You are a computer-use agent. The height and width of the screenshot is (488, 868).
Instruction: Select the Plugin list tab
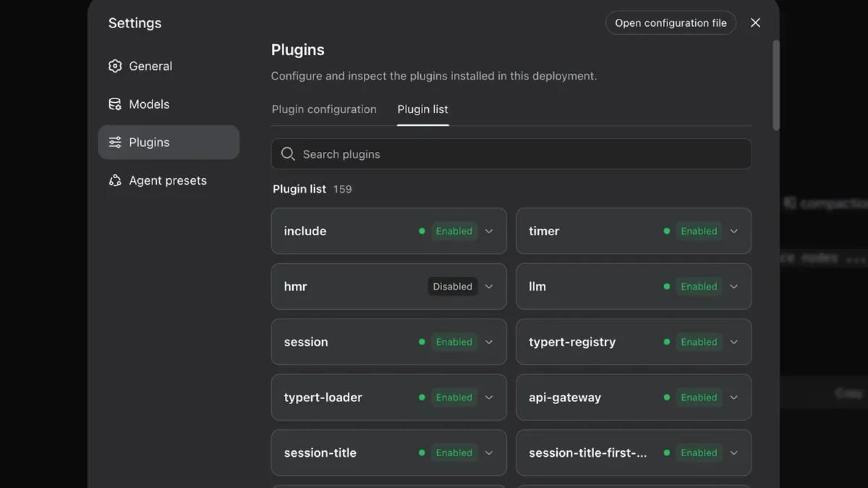coord(422,109)
